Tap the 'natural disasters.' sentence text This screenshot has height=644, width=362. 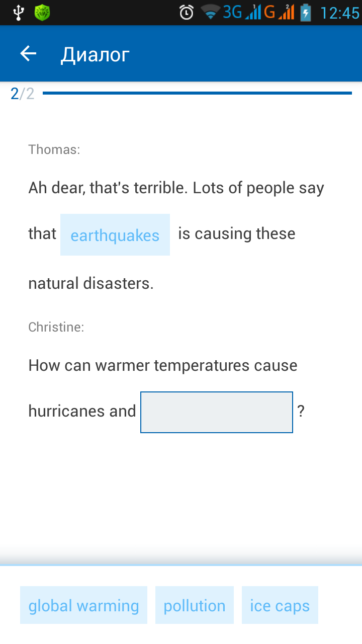point(91,283)
